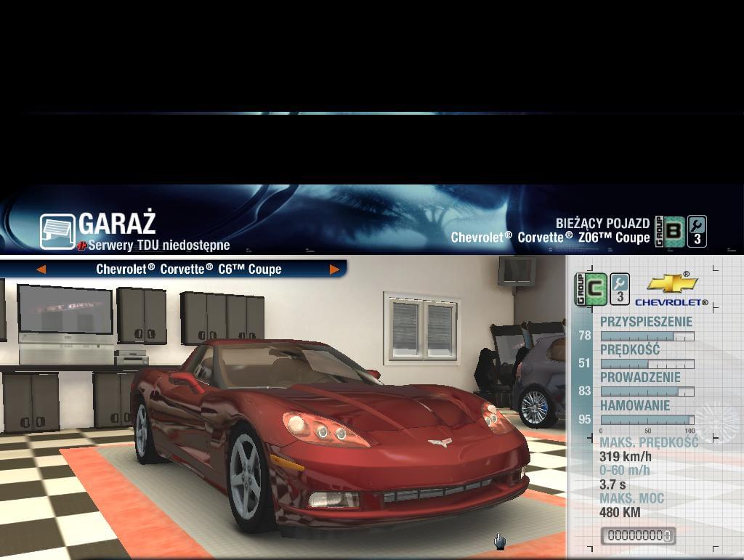Click the '480 KM' power value
This screenshot has height=560, width=744.
tap(620, 513)
